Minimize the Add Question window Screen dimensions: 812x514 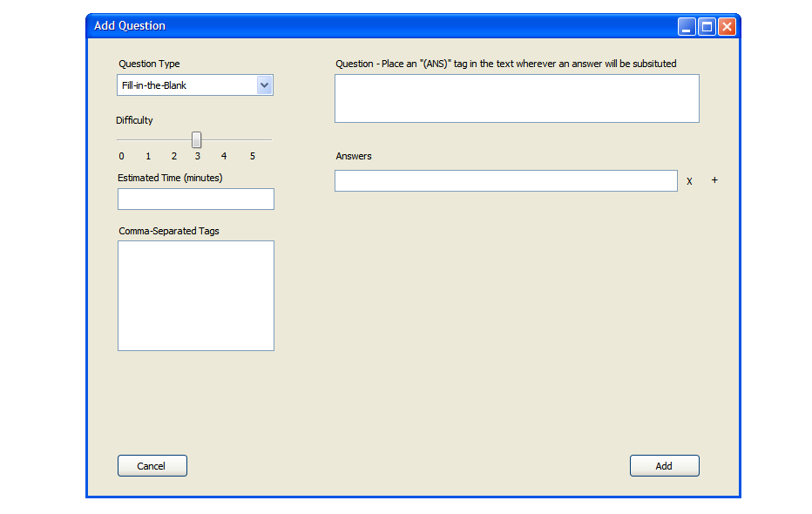click(x=687, y=27)
